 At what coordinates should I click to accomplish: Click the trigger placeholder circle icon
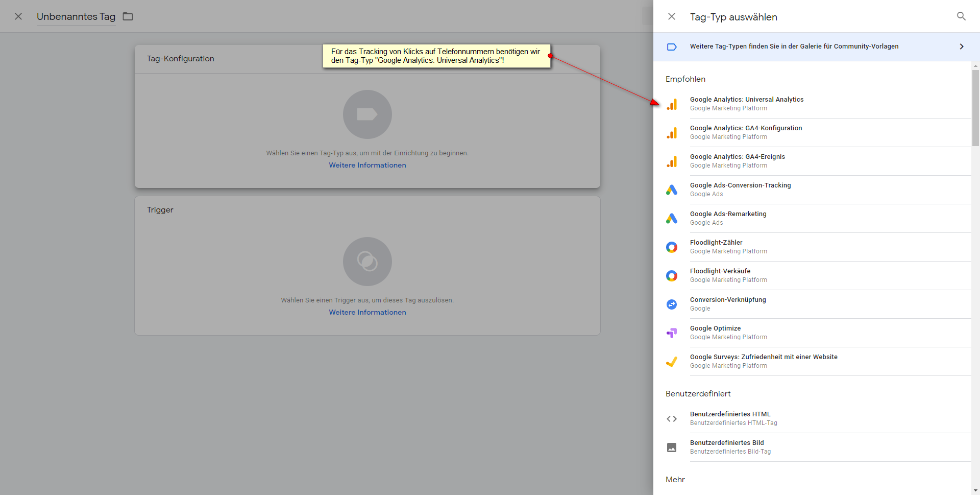point(367,262)
